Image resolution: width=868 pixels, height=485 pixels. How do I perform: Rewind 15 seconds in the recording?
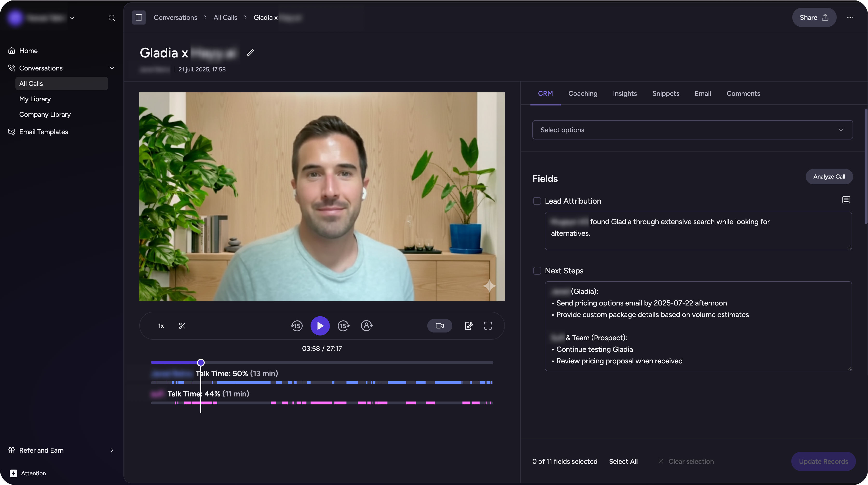(297, 326)
